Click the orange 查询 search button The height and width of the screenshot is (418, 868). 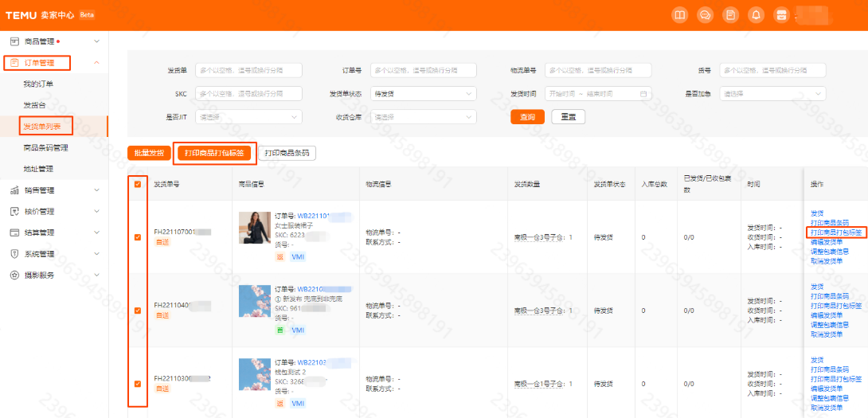pos(527,117)
